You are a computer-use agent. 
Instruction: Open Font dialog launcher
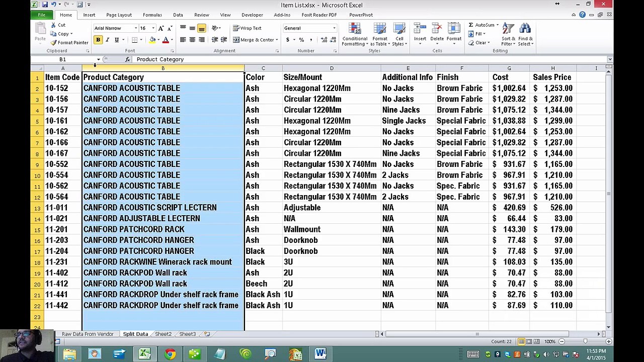click(x=171, y=51)
